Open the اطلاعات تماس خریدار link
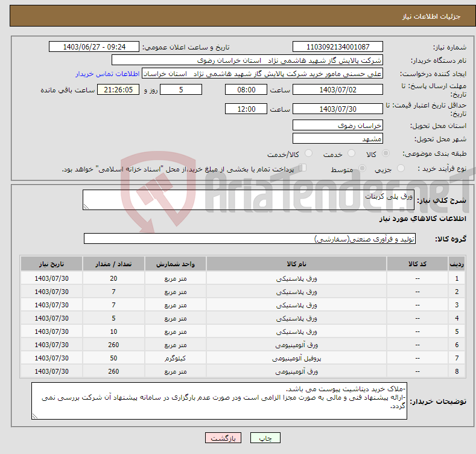This screenshot has width=476, height=454. 107,74
